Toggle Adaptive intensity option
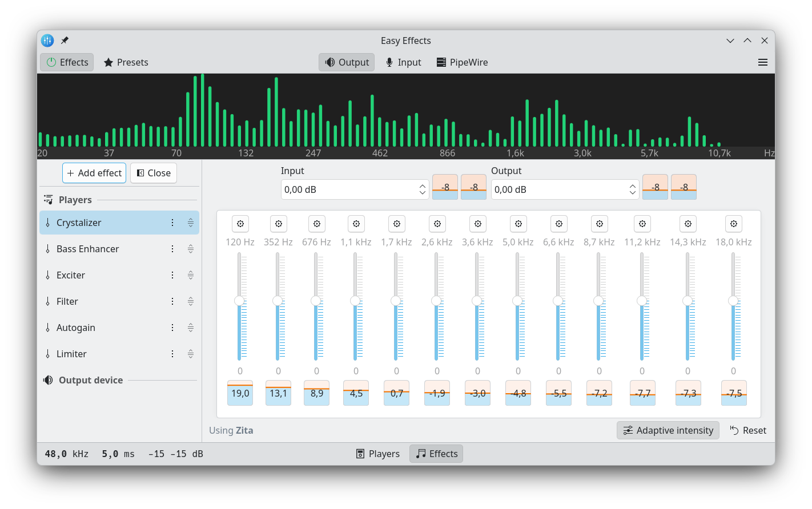The image size is (812, 509). [668, 430]
